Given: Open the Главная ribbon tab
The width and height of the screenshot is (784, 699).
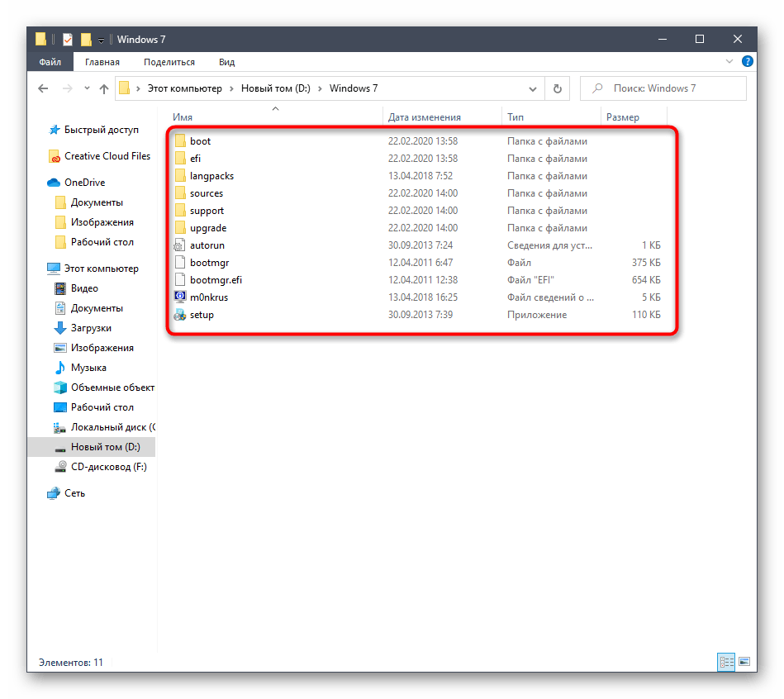Looking at the screenshot, I should click(102, 62).
